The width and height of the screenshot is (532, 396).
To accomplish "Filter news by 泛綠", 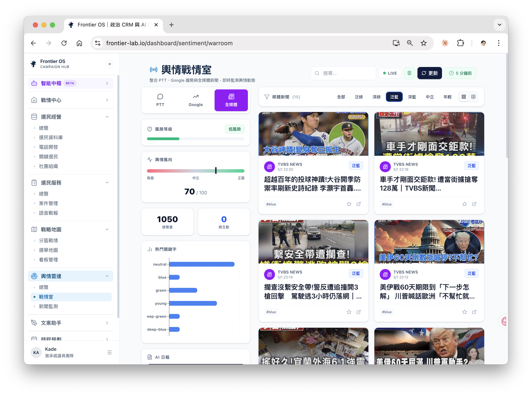I will (359, 97).
